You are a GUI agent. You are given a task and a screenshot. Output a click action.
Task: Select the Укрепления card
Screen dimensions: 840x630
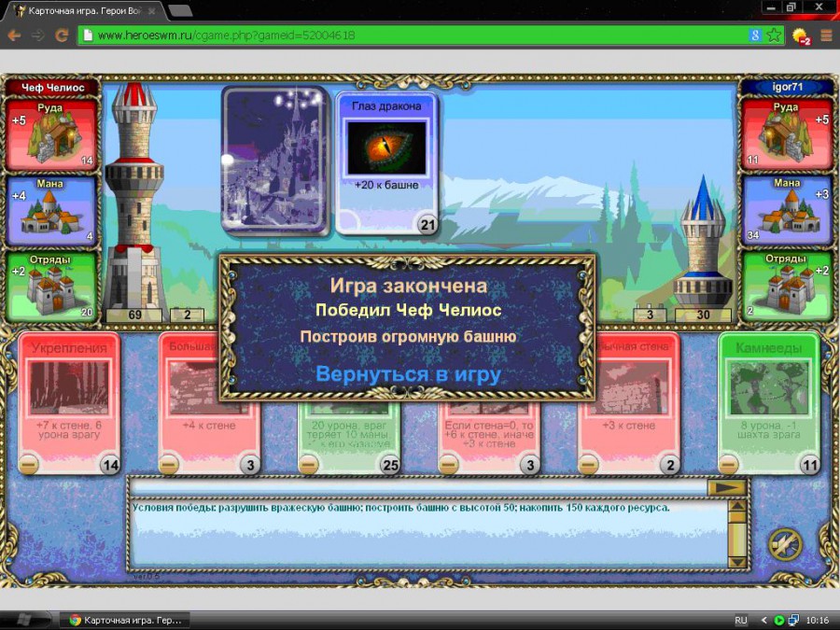(69, 403)
